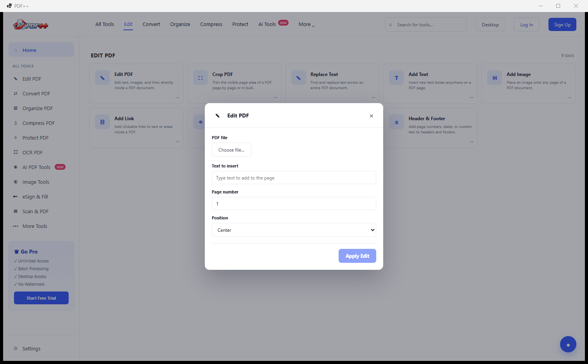Click AI PDF Tools icon in sidebar
Image resolution: width=588 pixels, height=364 pixels.
[16, 167]
